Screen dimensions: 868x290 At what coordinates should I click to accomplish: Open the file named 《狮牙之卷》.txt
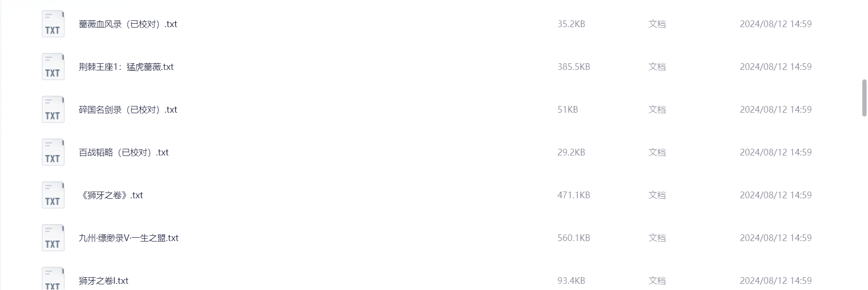pos(111,195)
